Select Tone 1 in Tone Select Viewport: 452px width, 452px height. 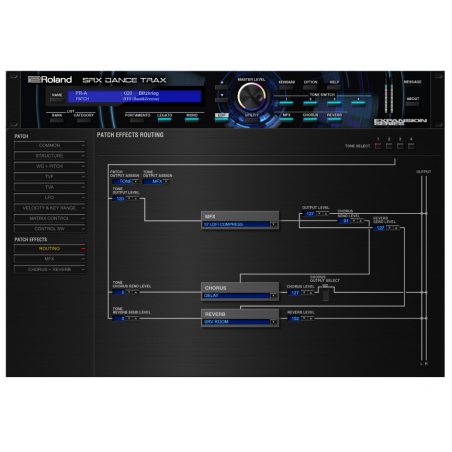point(378,146)
